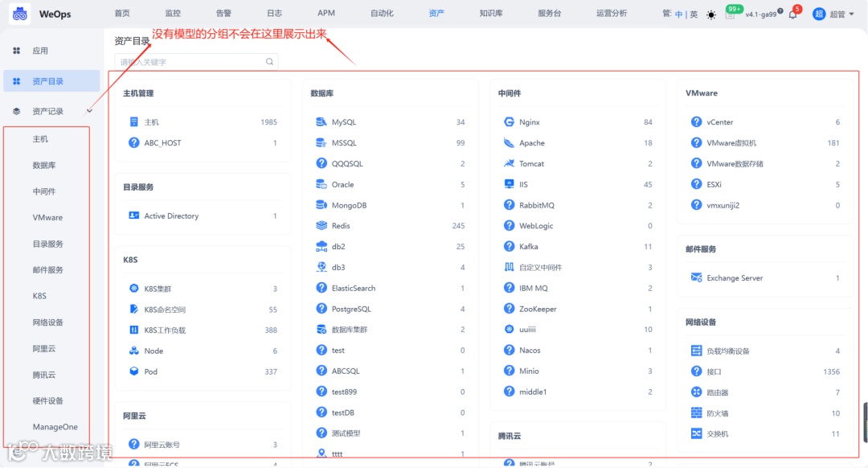Click the Tomcat icon
This screenshot has height=468, width=868.
click(x=509, y=163)
